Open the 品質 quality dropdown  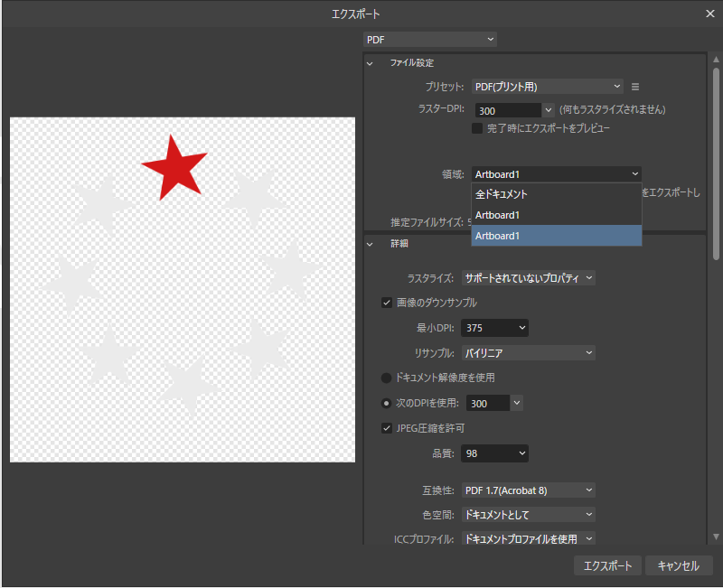coord(494,453)
